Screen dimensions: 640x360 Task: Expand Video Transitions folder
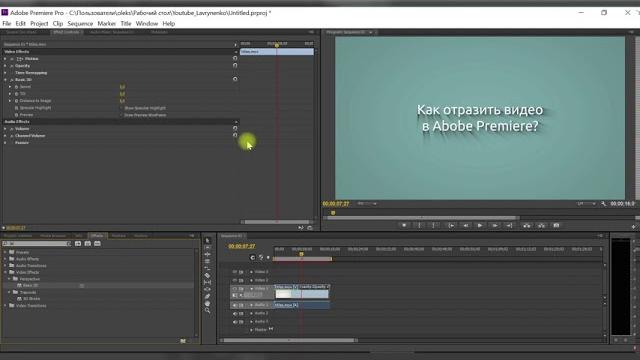pos(5,306)
